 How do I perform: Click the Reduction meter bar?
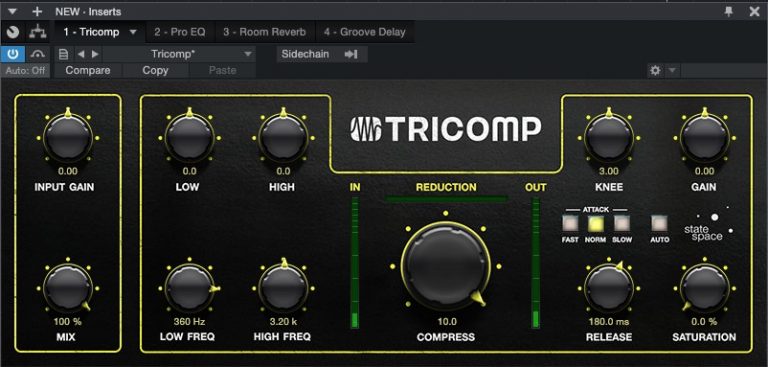(446, 199)
